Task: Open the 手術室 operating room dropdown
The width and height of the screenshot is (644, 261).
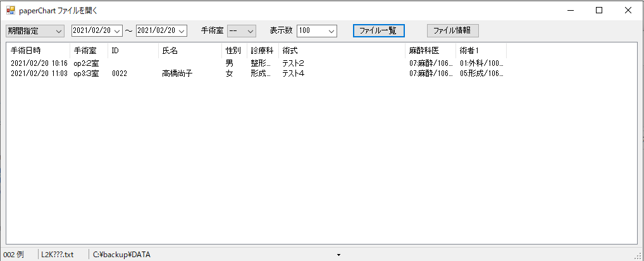Action: (250, 31)
